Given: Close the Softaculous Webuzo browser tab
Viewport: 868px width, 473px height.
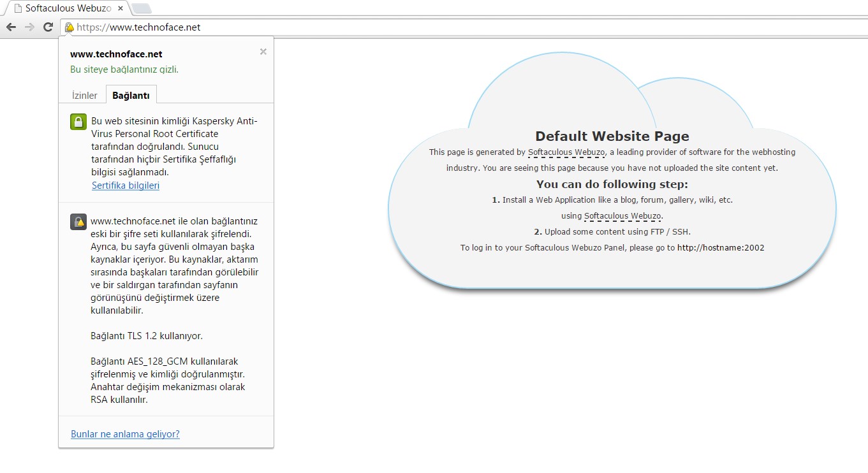Looking at the screenshot, I should tap(121, 8).
